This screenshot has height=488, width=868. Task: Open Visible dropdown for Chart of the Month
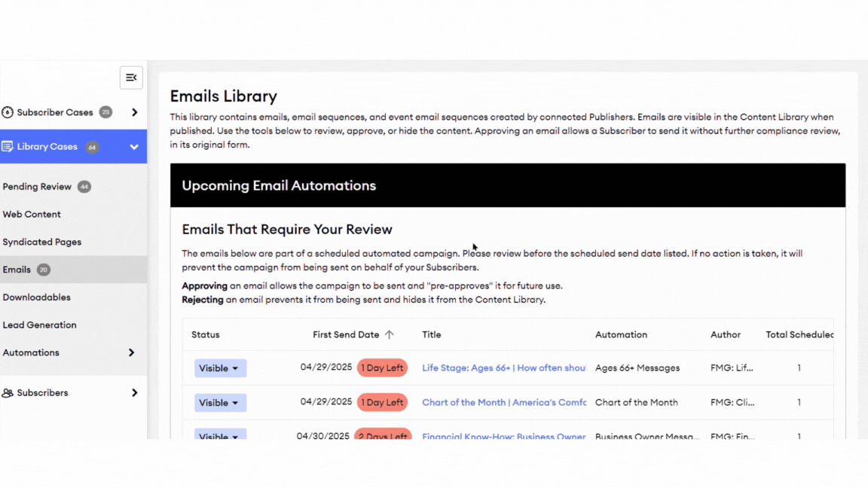(220, 403)
